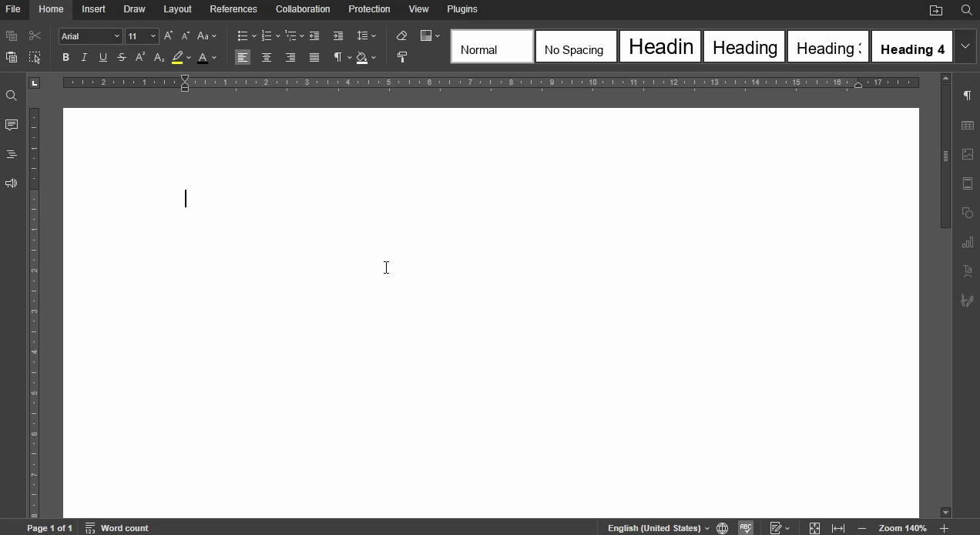Switch to the Layout tab

(177, 9)
